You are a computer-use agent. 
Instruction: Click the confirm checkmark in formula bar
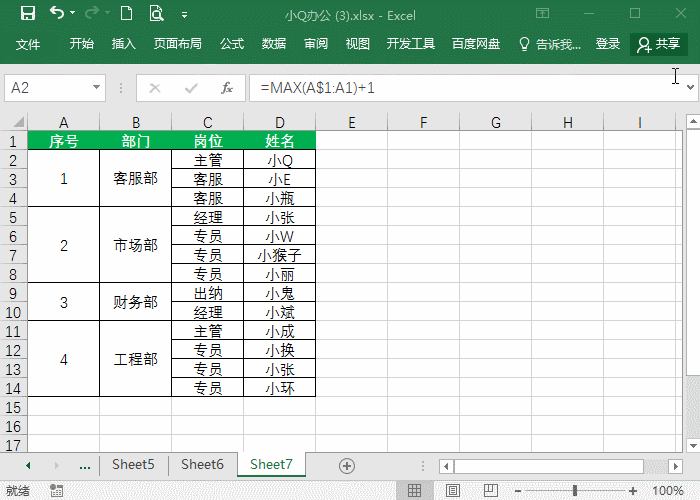click(191, 88)
